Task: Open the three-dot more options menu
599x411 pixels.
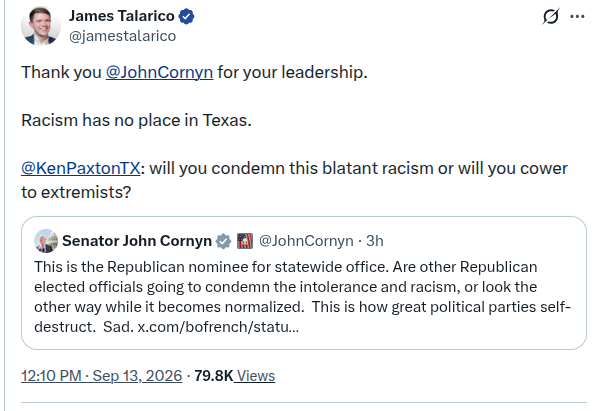Action: (x=577, y=16)
